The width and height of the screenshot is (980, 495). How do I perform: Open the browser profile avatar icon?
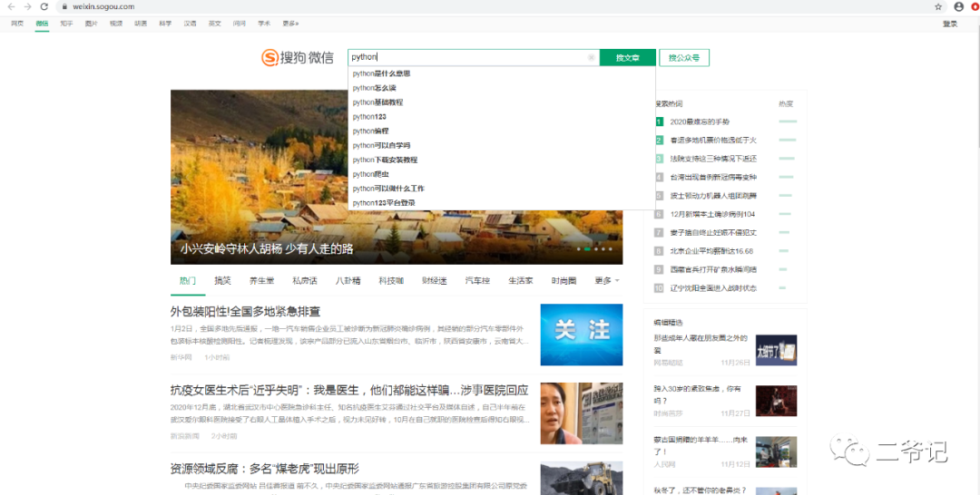pyautogui.click(x=959, y=7)
